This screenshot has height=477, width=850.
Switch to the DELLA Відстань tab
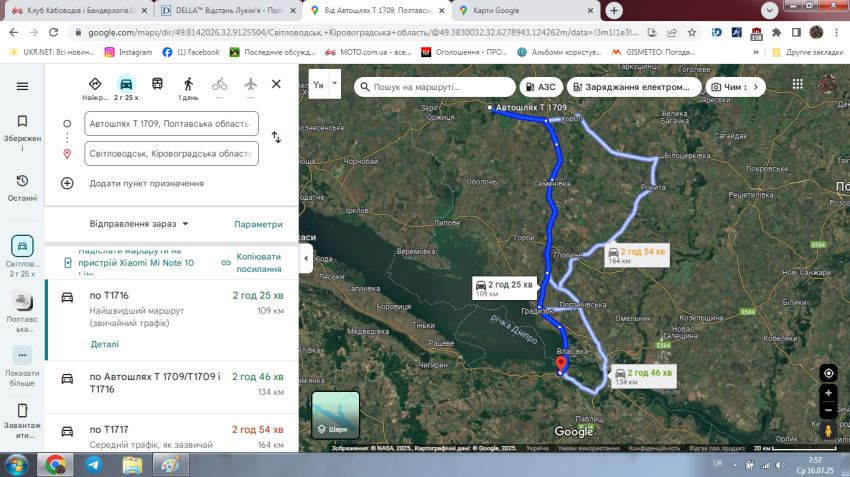click(x=228, y=10)
